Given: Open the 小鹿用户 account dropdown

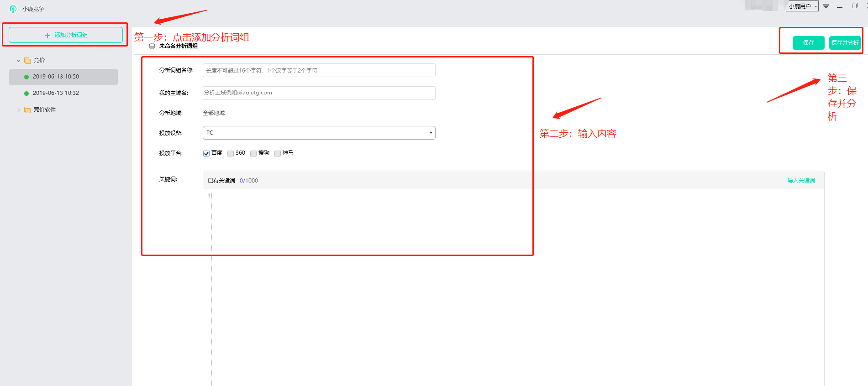Looking at the screenshot, I should click(802, 6).
